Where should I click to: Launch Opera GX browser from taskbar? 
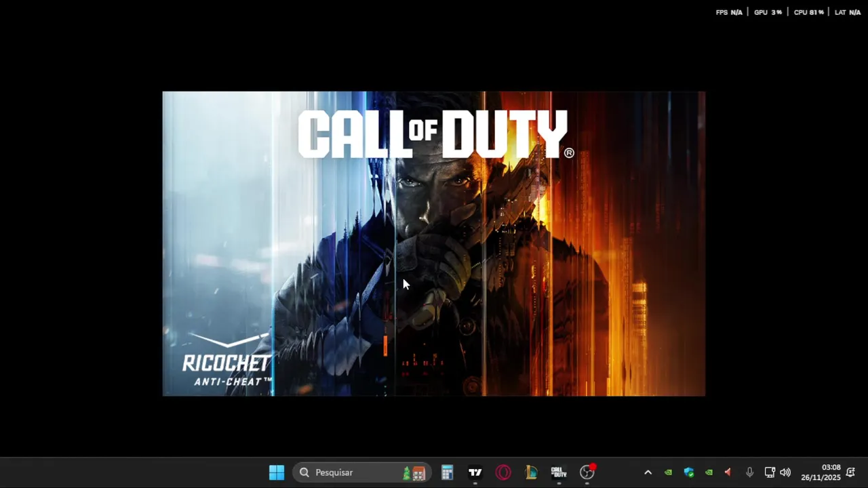(503, 472)
